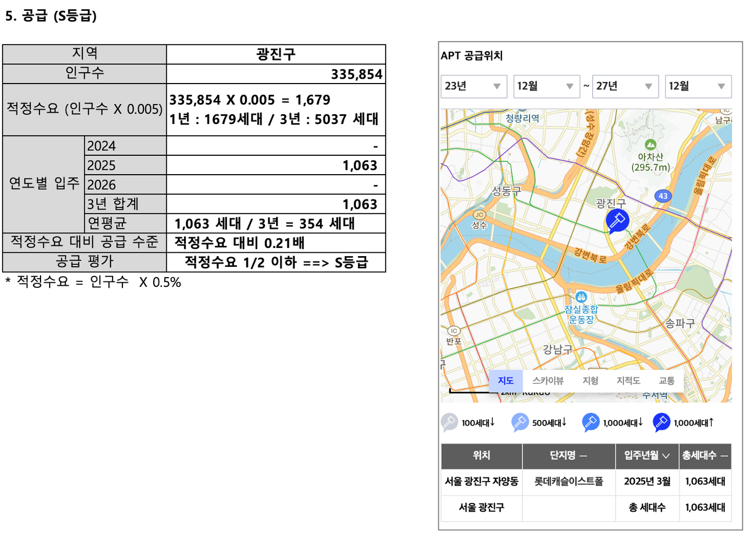Click the blue apartment marker in 광진구

(x=617, y=221)
